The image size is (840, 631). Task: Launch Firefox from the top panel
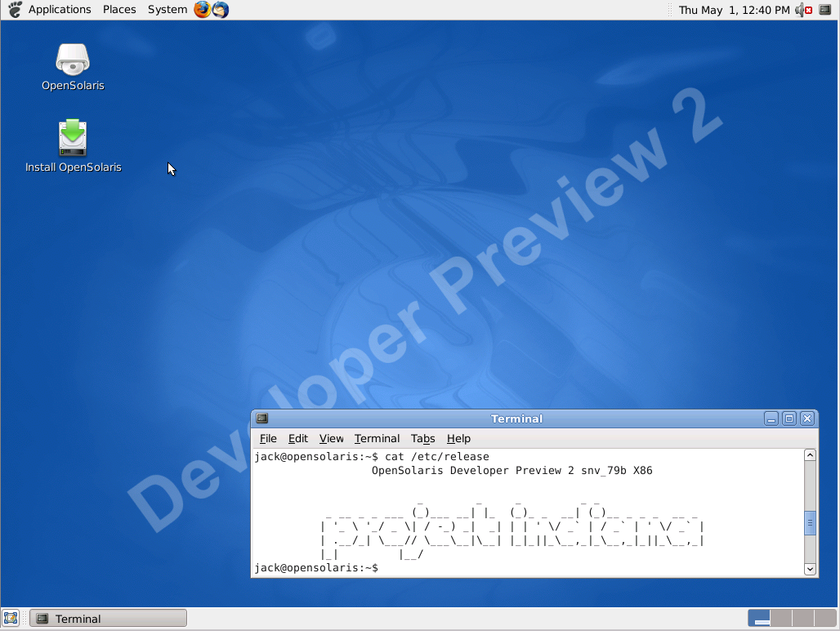202,10
